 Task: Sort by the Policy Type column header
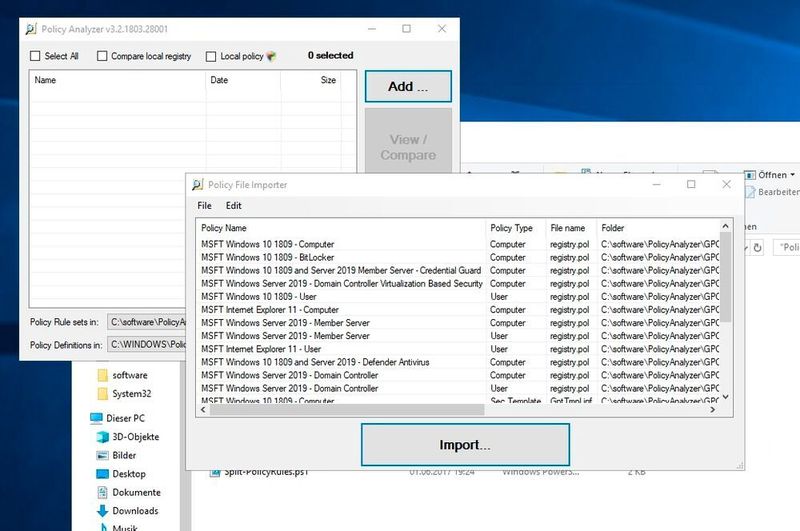click(516, 228)
